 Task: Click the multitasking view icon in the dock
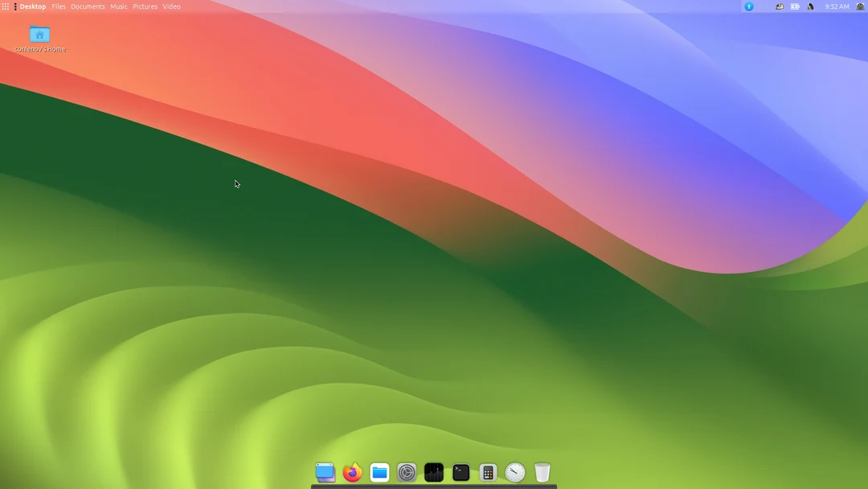(x=325, y=472)
